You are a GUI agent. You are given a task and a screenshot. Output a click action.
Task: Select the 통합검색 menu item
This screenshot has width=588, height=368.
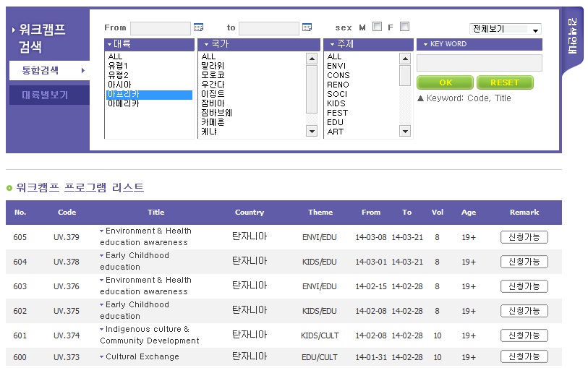pyautogui.click(x=41, y=70)
